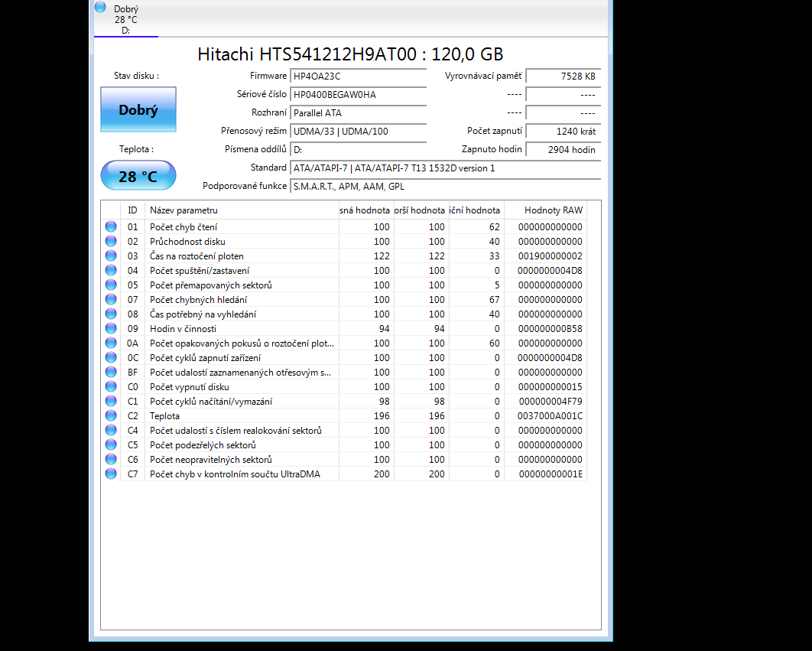This screenshot has height=651, width=812.
Task: Click the transfer mode field UDMA/33 | UDMA/100
Action: click(x=359, y=131)
